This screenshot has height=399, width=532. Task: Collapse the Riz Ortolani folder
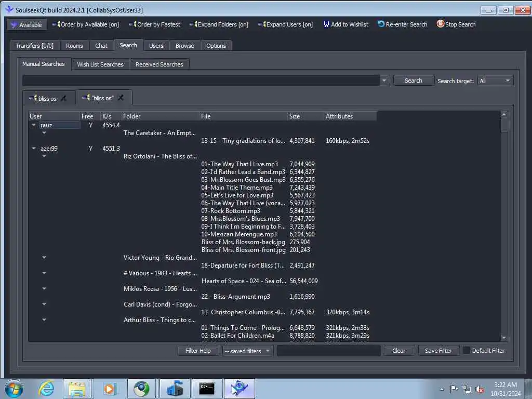tap(44, 156)
